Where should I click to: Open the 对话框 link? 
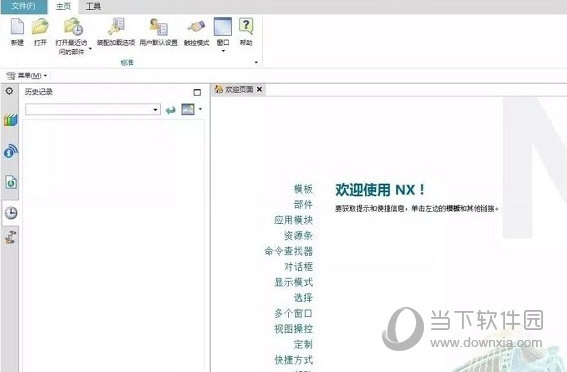tap(298, 266)
